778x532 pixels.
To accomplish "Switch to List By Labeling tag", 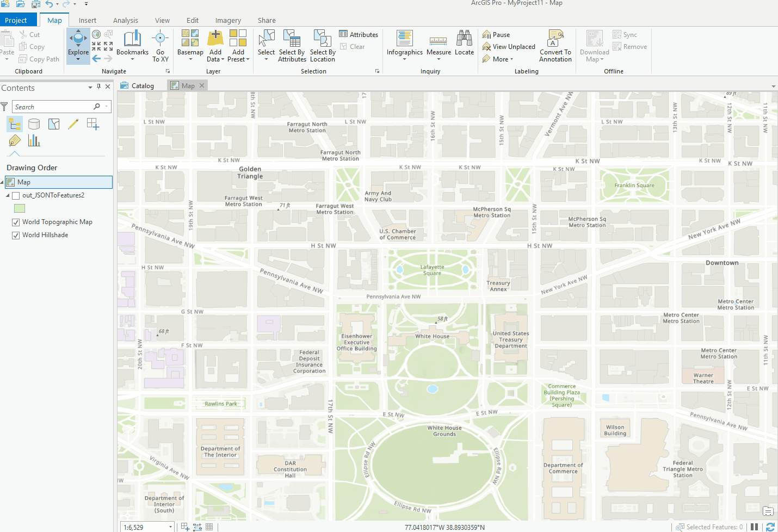I will pos(15,141).
